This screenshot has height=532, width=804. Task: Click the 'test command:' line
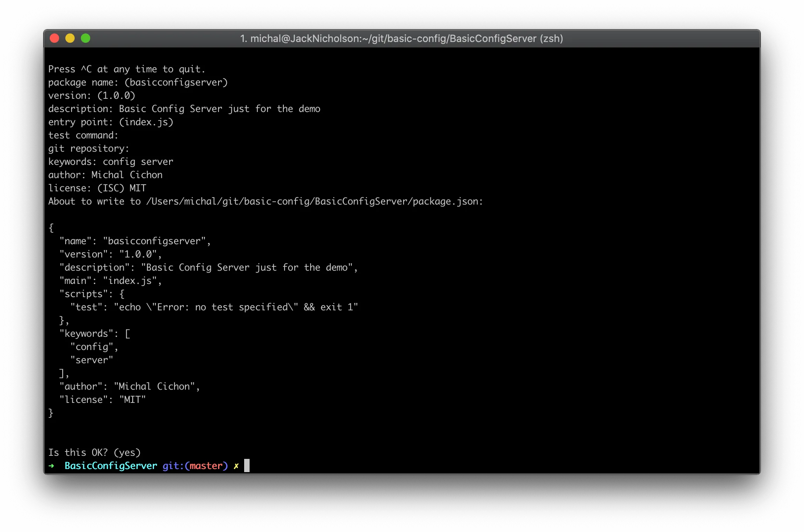click(x=83, y=135)
